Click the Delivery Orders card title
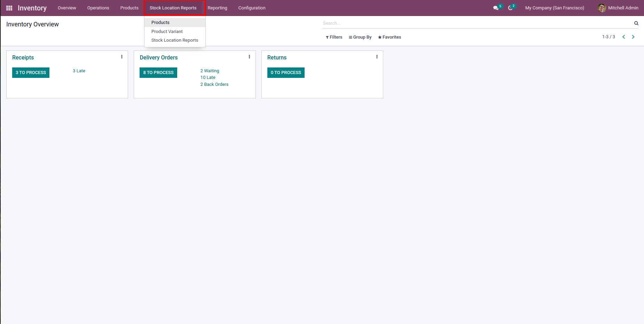Viewport: 644px width, 324px height. click(x=159, y=58)
